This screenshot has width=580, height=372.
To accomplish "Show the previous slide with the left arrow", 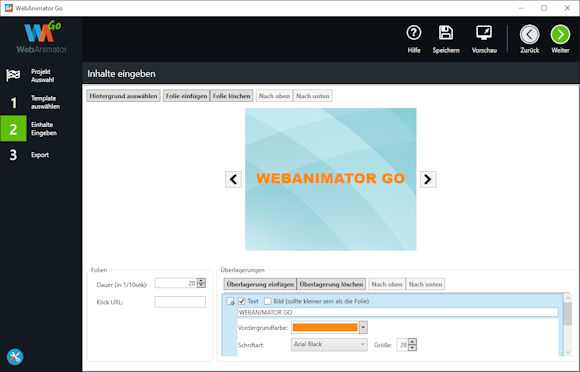I will [x=233, y=179].
